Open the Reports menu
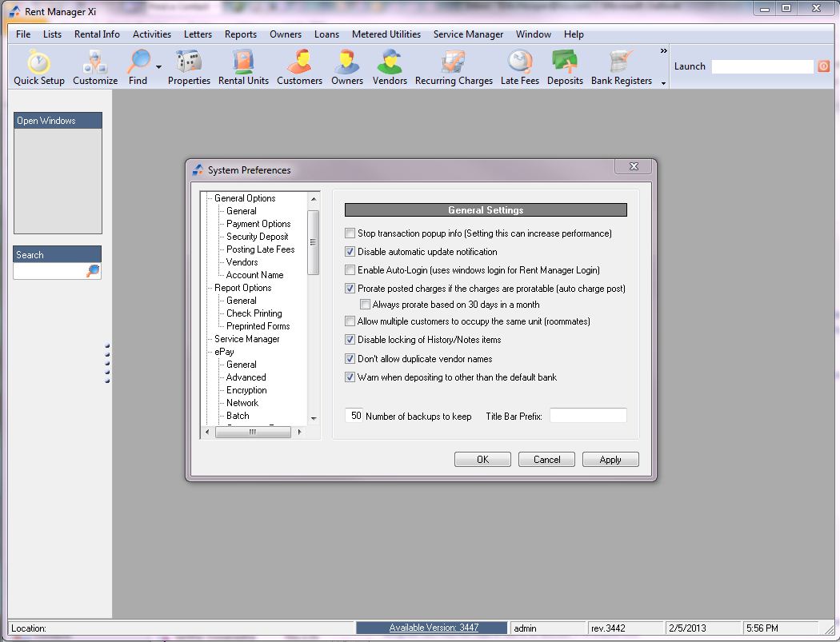 pyautogui.click(x=241, y=34)
